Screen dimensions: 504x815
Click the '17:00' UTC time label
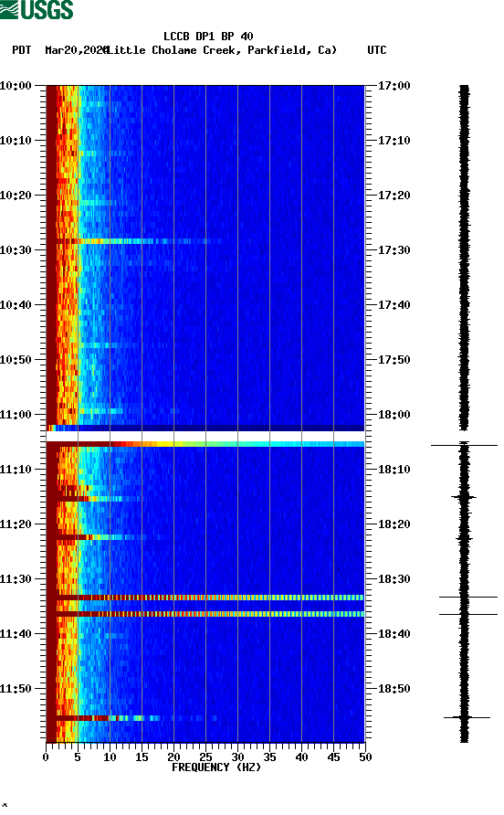394,86
